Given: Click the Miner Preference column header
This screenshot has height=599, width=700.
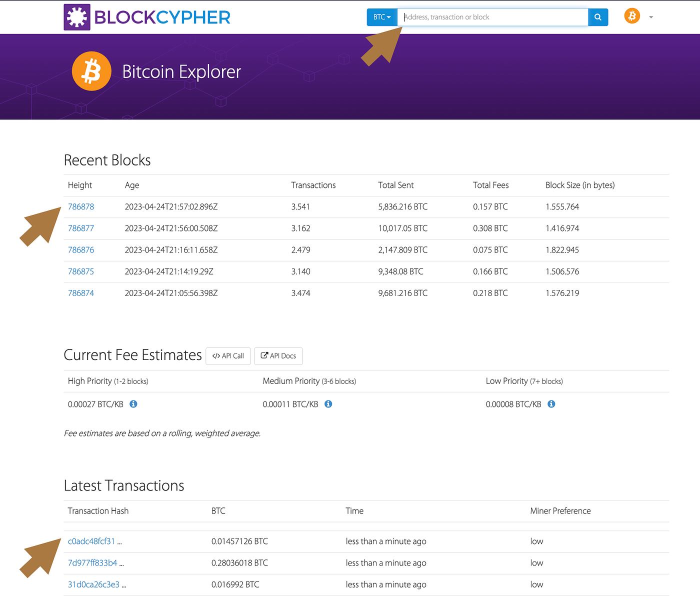Looking at the screenshot, I should click(x=560, y=511).
